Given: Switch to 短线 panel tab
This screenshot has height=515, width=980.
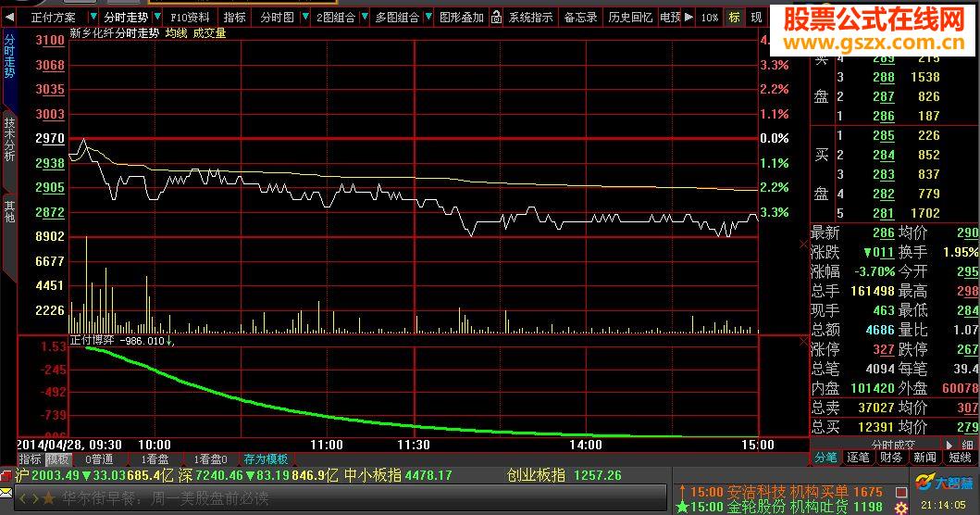Looking at the screenshot, I should pyautogui.click(x=960, y=458).
